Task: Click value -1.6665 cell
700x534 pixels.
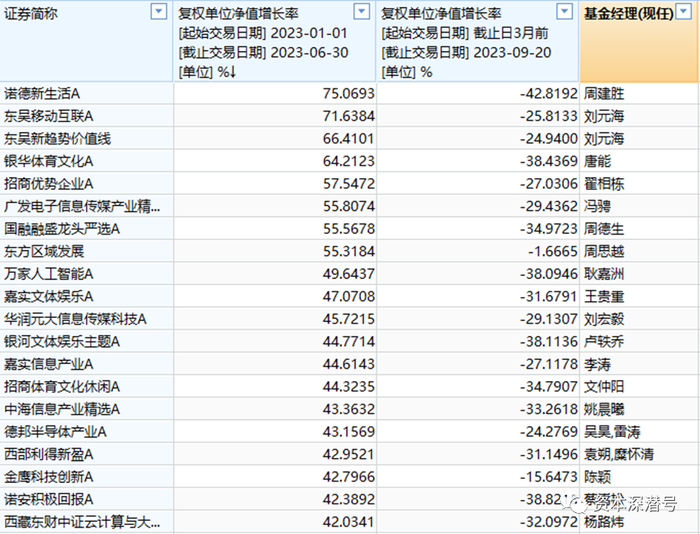Action: [553, 251]
